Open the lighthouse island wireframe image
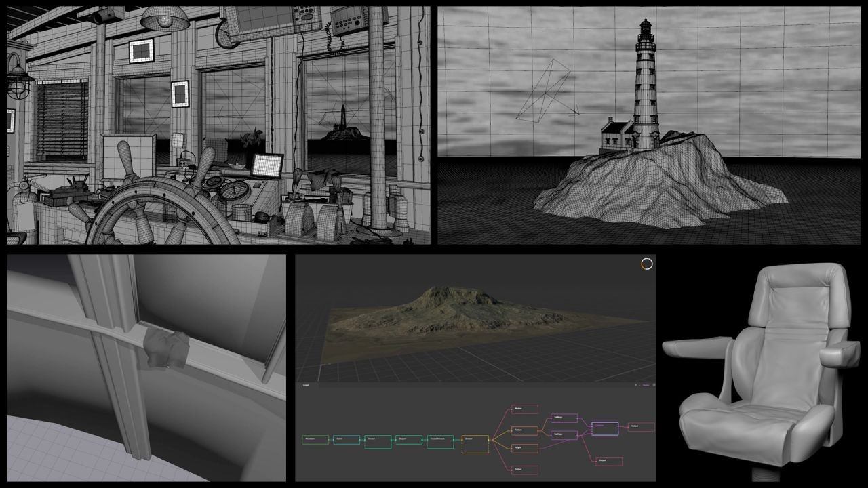The width and height of the screenshot is (868, 488). pyautogui.click(x=650, y=125)
